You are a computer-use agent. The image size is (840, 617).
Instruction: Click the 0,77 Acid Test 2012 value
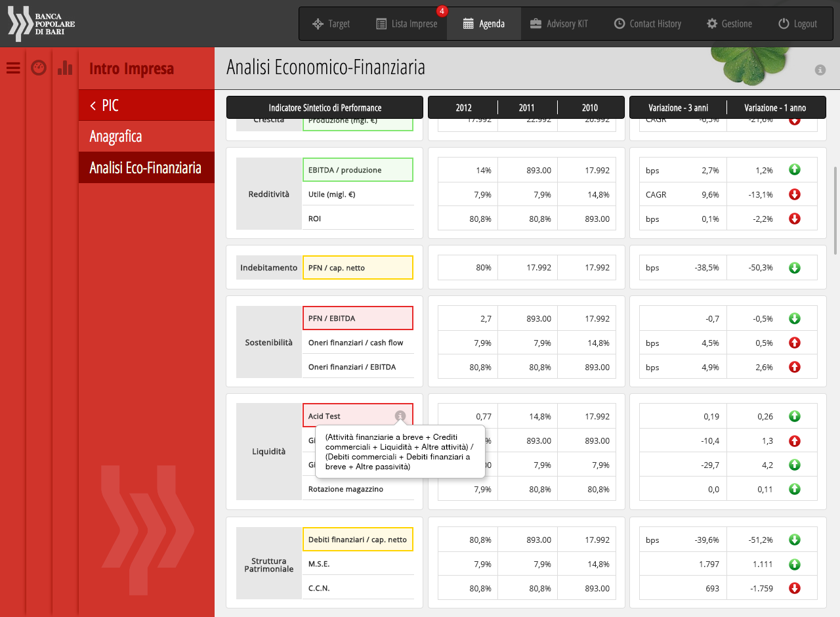pyautogui.click(x=483, y=416)
